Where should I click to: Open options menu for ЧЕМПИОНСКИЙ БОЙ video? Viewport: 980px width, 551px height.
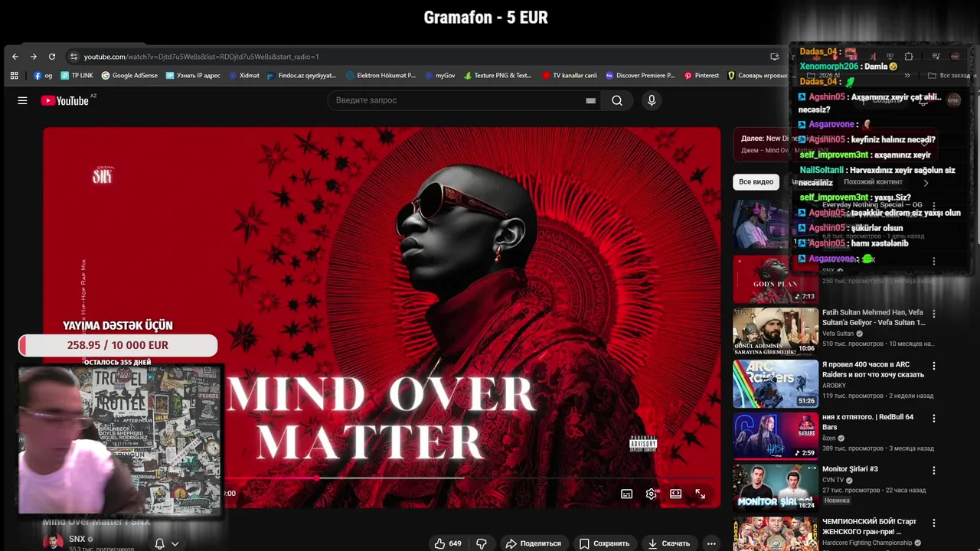(933, 523)
